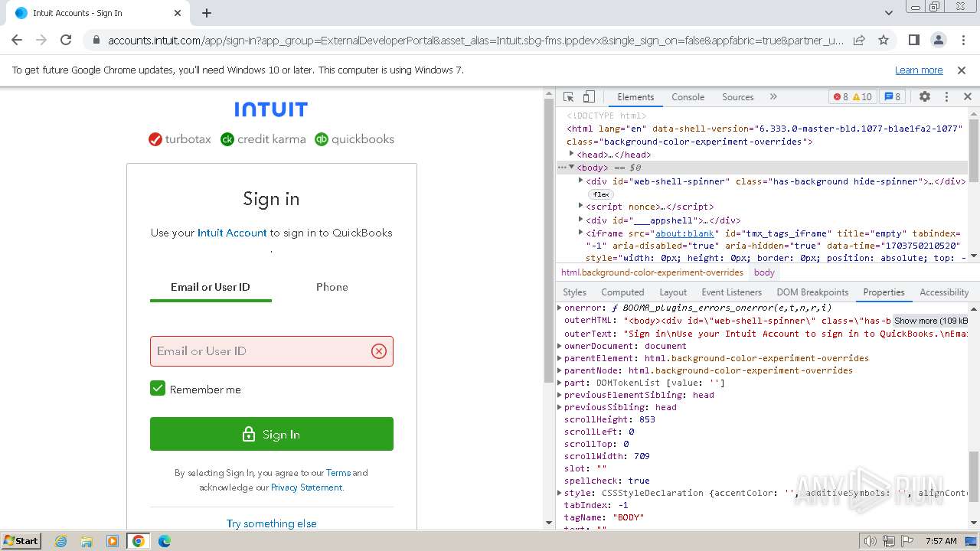980x551 pixels.
Task: Switch to Chrome in the taskbar
Action: coord(138,541)
